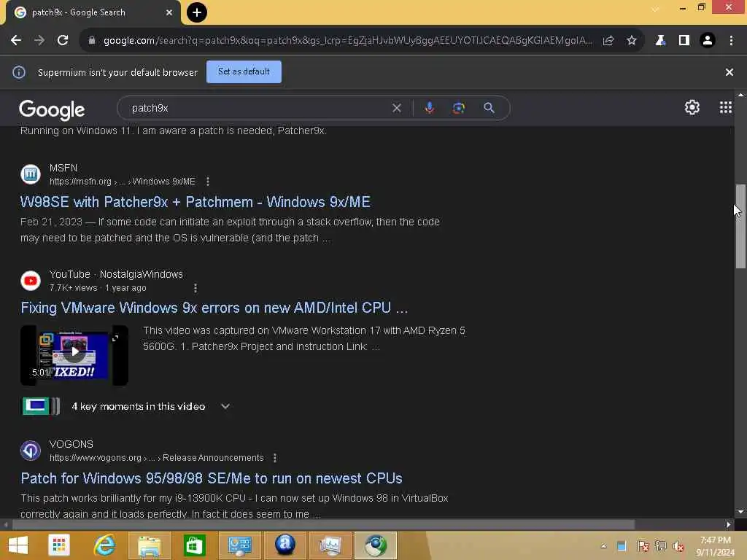The image size is (747, 560).
Task: Clear the search query with the X
Action: [397, 108]
